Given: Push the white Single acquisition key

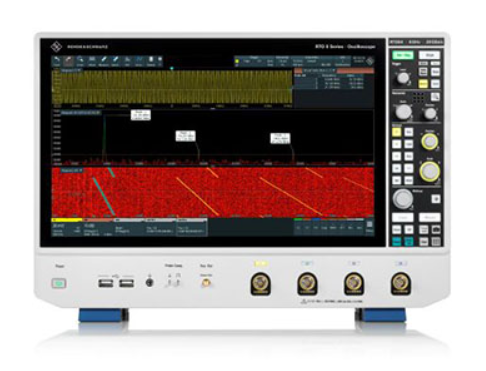Looking at the screenshot, I should tap(429, 55).
